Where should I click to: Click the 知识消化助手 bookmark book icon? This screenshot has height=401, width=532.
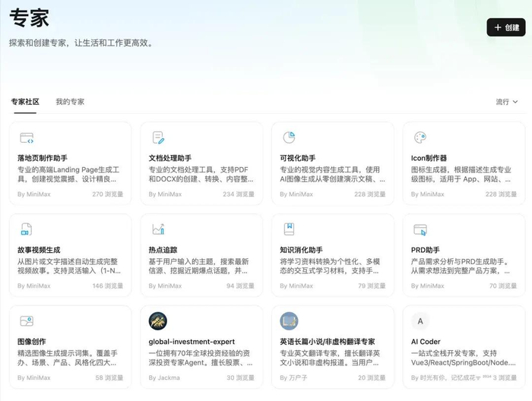(x=289, y=229)
